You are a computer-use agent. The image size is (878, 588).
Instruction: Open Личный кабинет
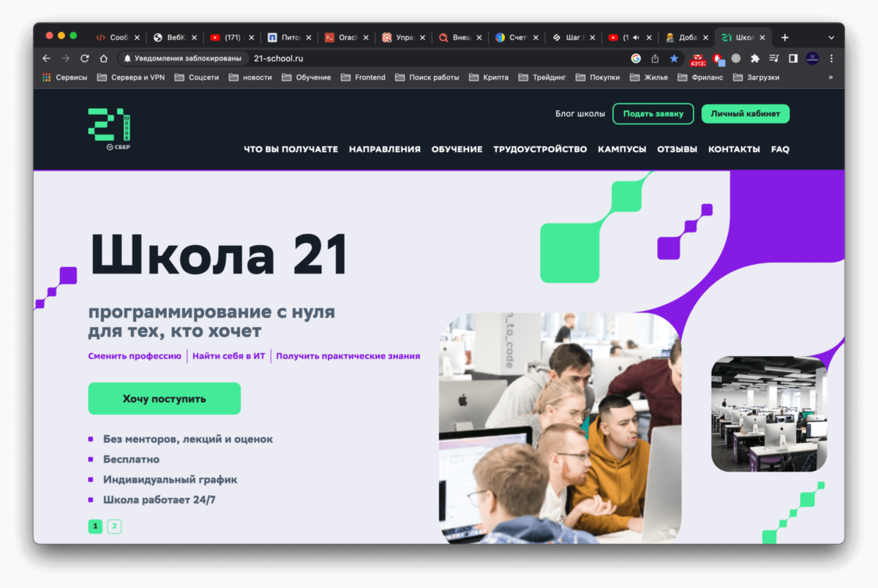pyautogui.click(x=745, y=113)
